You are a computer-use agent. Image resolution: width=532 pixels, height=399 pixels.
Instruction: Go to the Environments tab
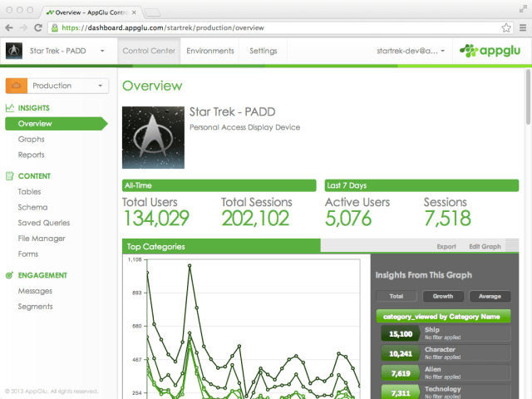(210, 51)
